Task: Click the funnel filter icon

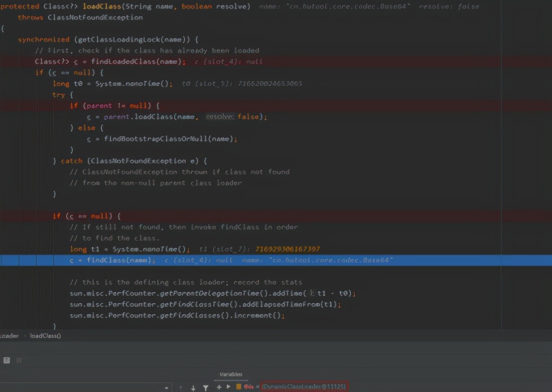Action: (206, 388)
